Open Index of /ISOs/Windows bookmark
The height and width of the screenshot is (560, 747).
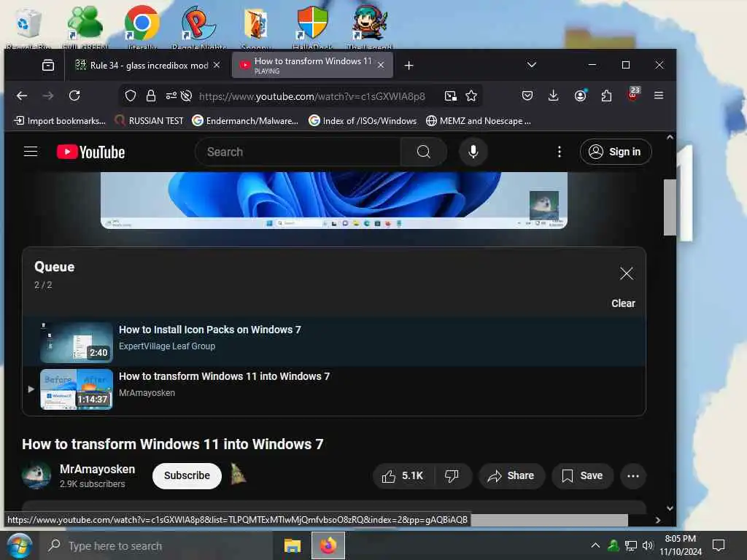tap(363, 121)
